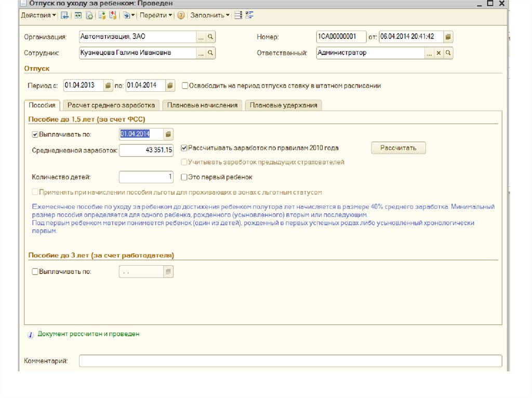The height and width of the screenshot is (398, 532).
Task: Open the Действия dropdown menu
Action: click(38, 15)
